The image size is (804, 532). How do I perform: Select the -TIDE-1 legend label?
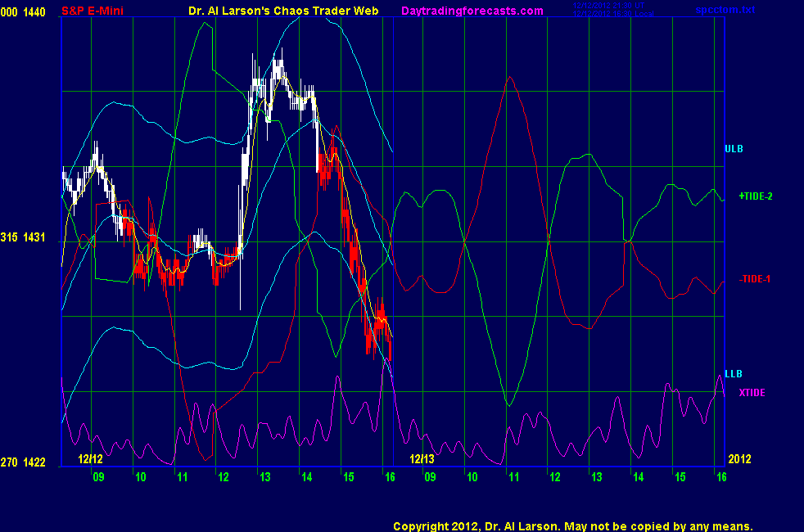[x=755, y=279]
